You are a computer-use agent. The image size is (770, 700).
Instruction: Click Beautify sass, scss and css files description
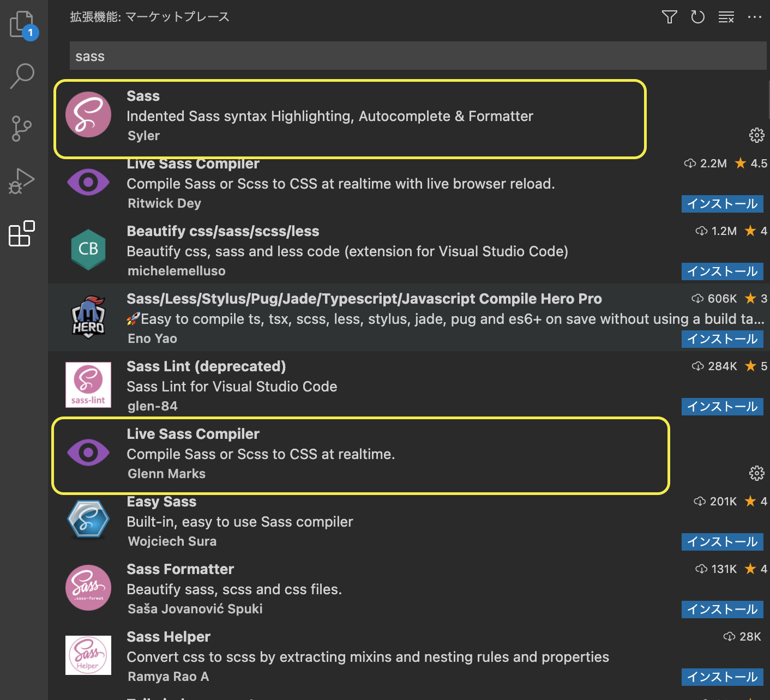click(x=234, y=589)
